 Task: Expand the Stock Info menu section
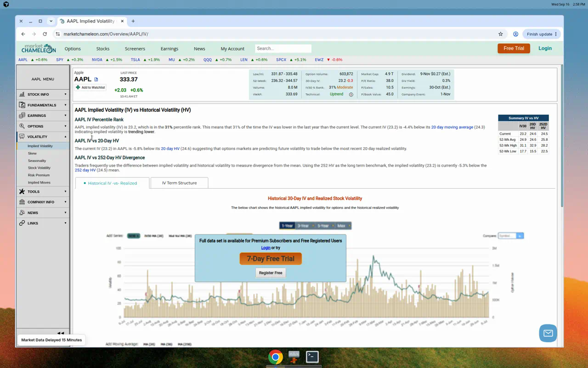(x=43, y=94)
